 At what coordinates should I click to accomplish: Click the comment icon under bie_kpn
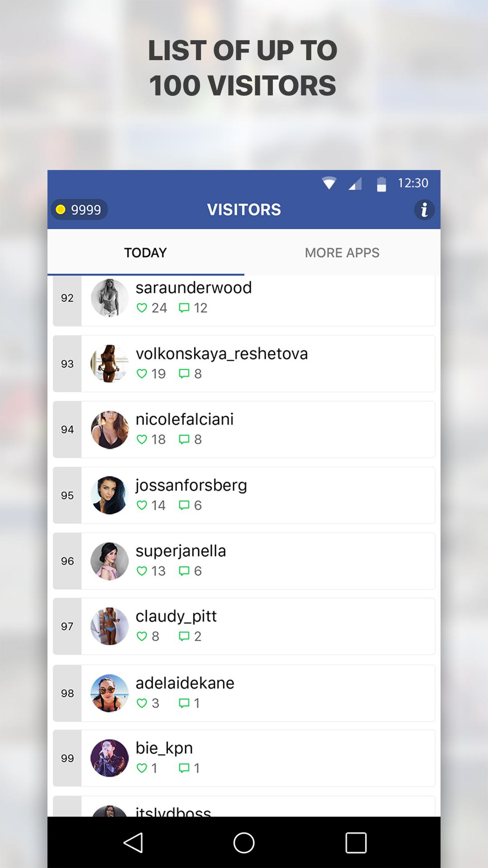point(184,768)
